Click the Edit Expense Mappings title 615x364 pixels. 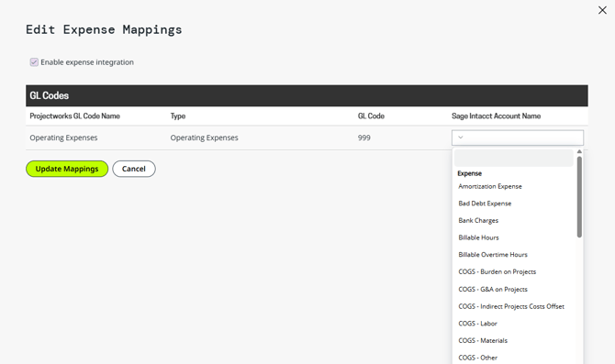[x=104, y=29]
